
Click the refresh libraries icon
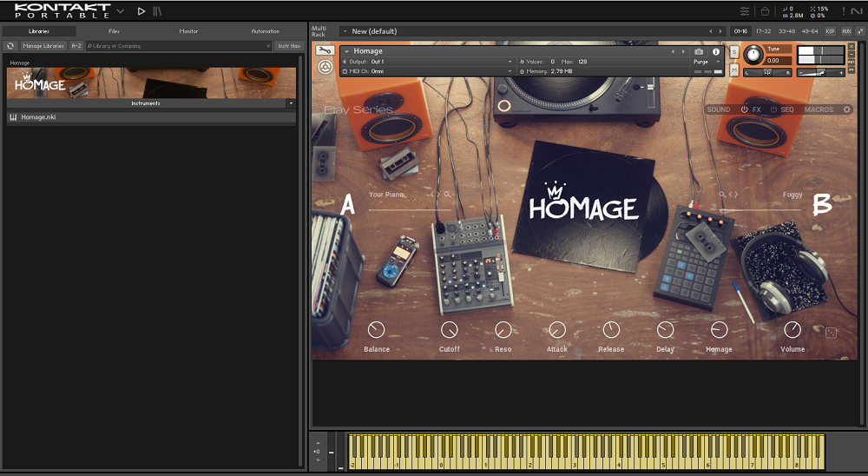coord(11,45)
